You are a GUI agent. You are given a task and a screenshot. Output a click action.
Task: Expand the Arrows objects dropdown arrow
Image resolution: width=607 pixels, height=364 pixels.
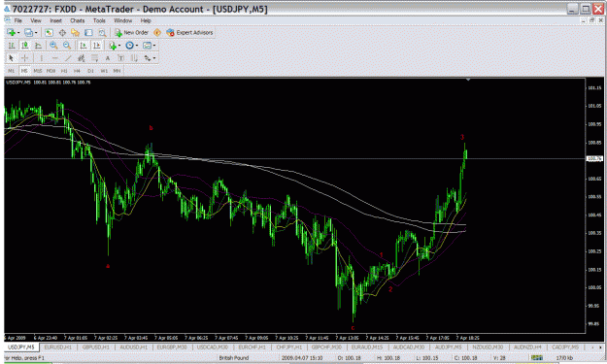[154, 58]
